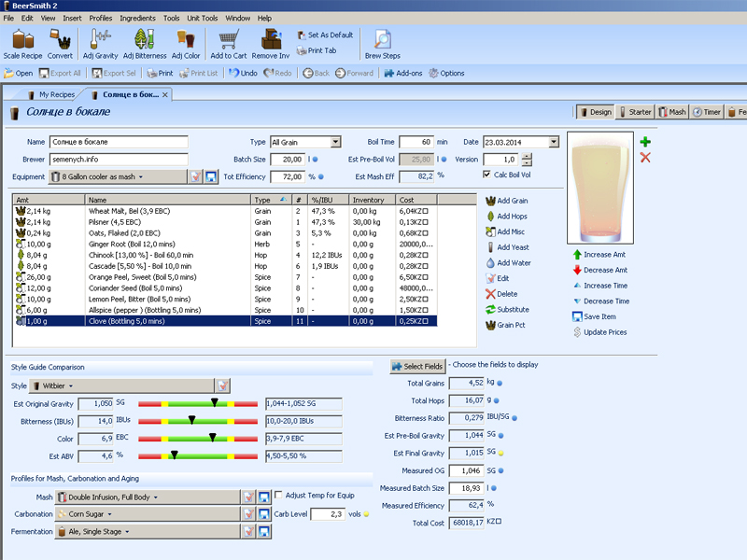Click Increase Time
The image size is (747, 560).
pyautogui.click(x=600, y=286)
